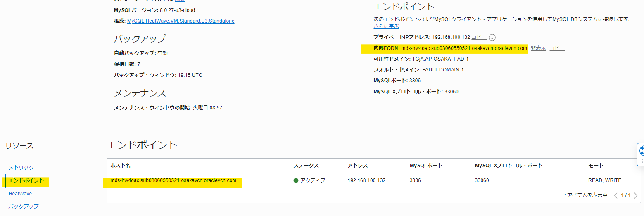Screen dimensions: 644x216
Task: Copy the internal FQDN value
Action: pos(557,48)
